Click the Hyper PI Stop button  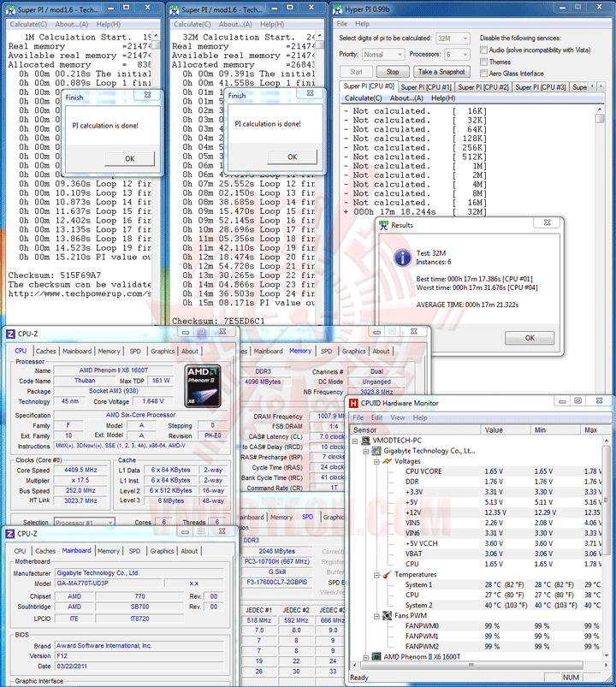point(393,71)
